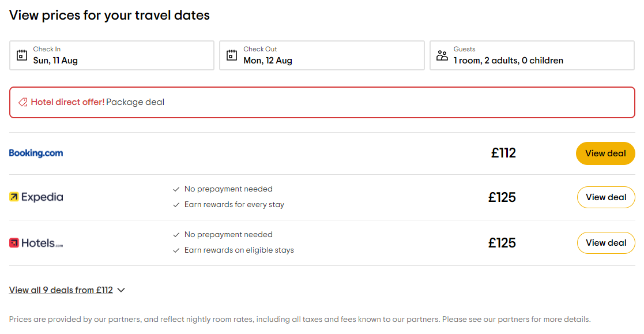Click Expedia's No prepayment needed checkmark
The width and height of the screenshot is (644, 334).
click(x=176, y=189)
